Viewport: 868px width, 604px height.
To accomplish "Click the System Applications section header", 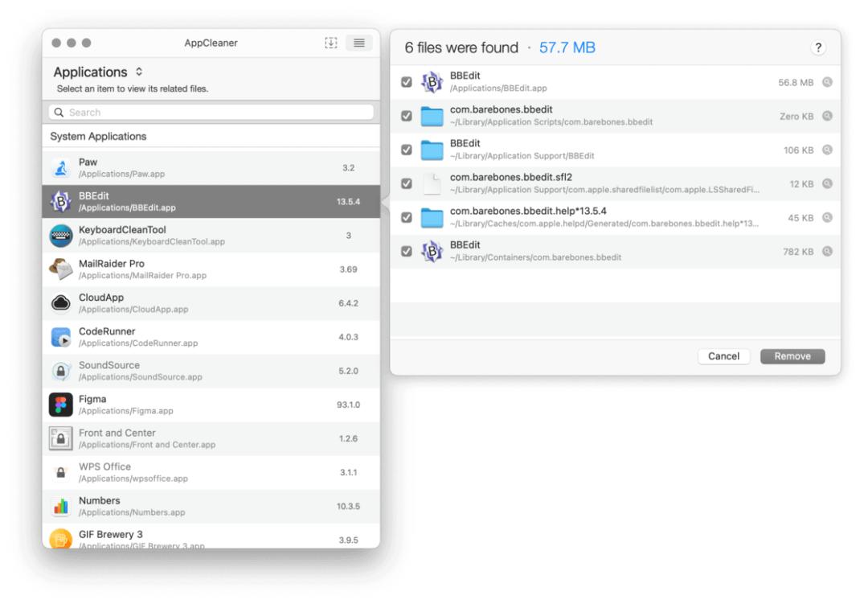I will click(x=99, y=136).
